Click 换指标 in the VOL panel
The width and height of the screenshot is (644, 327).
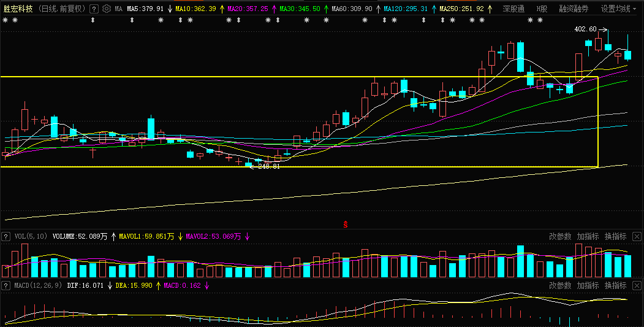tap(615, 237)
